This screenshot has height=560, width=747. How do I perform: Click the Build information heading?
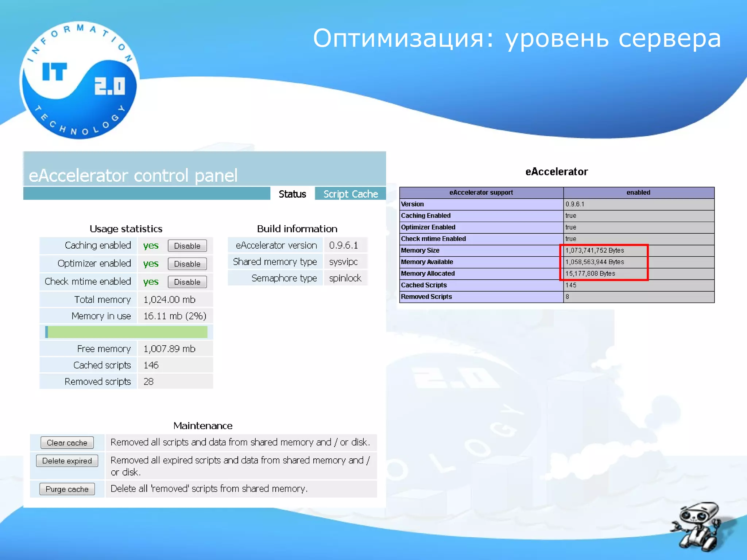pyautogui.click(x=297, y=229)
